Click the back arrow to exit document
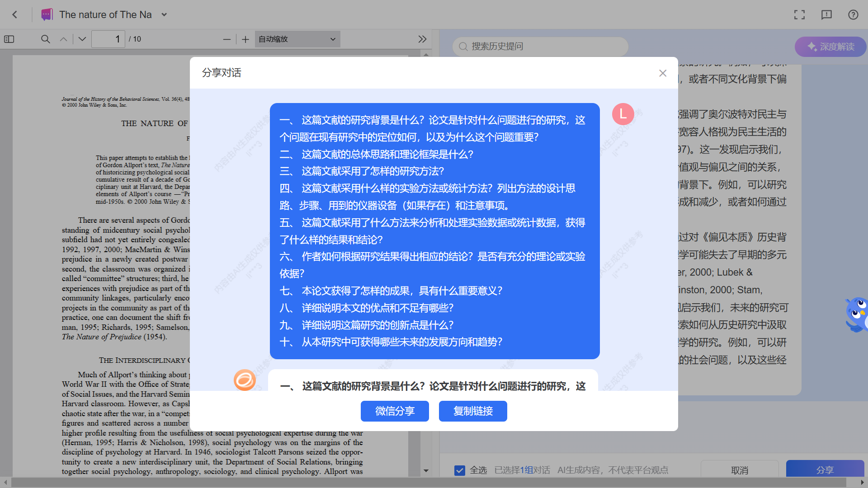 click(15, 14)
